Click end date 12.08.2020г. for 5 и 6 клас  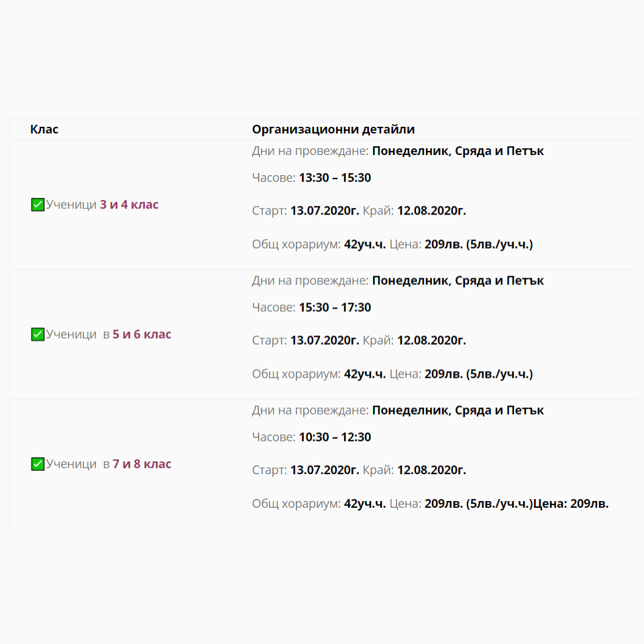431,341
